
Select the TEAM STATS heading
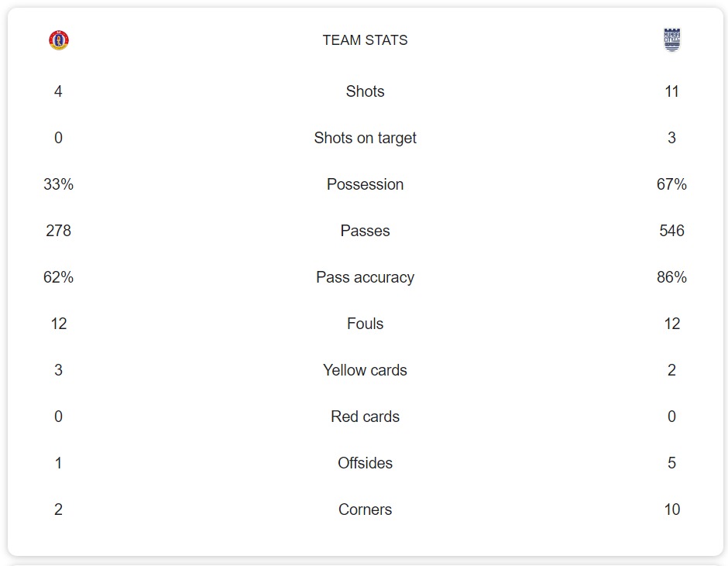(x=365, y=40)
